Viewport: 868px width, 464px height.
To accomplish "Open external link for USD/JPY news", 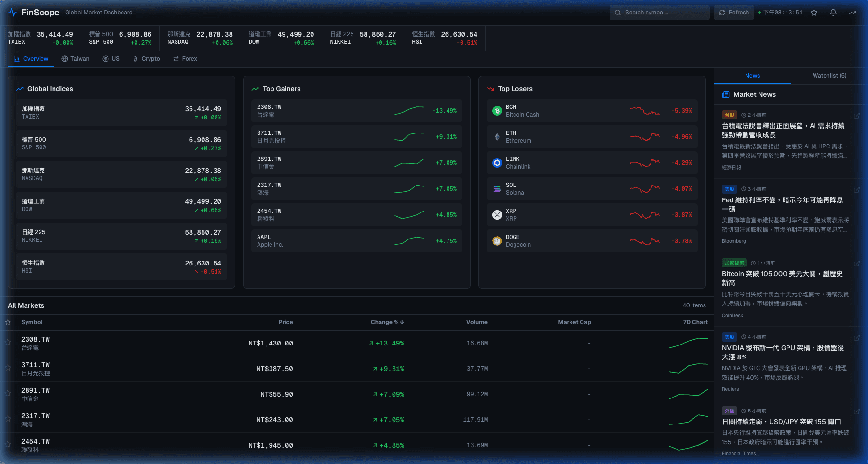I will (857, 411).
